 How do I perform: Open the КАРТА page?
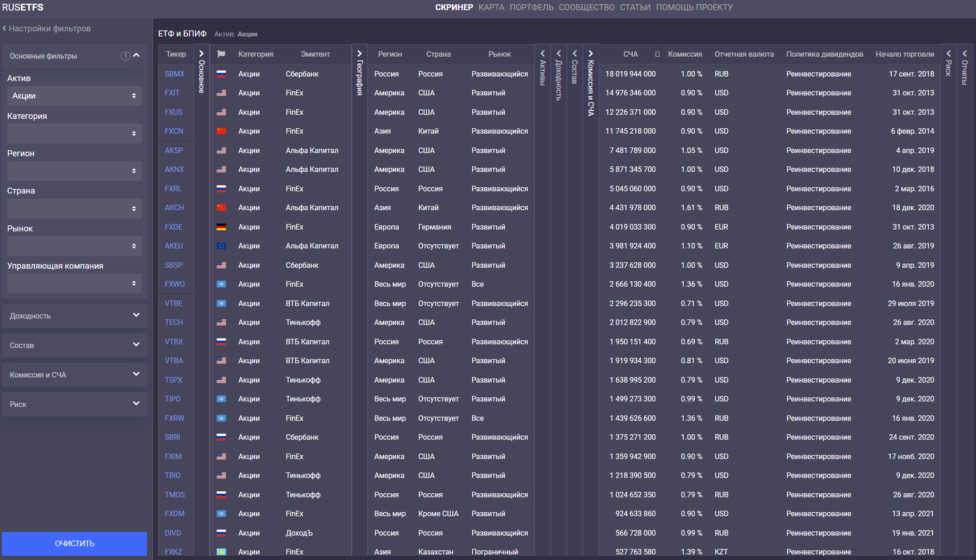pos(491,7)
